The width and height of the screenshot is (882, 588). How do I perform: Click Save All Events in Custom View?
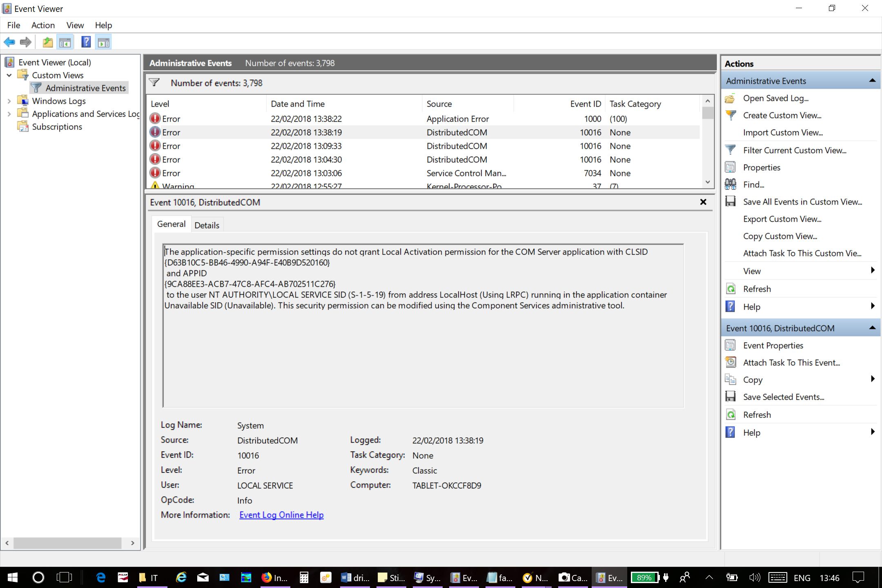pos(802,202)
